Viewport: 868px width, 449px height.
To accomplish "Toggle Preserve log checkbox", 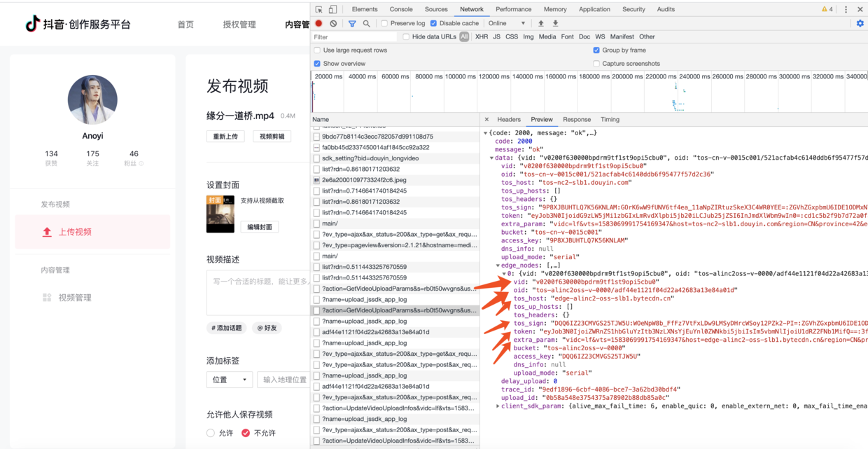I will coord(384,23).
